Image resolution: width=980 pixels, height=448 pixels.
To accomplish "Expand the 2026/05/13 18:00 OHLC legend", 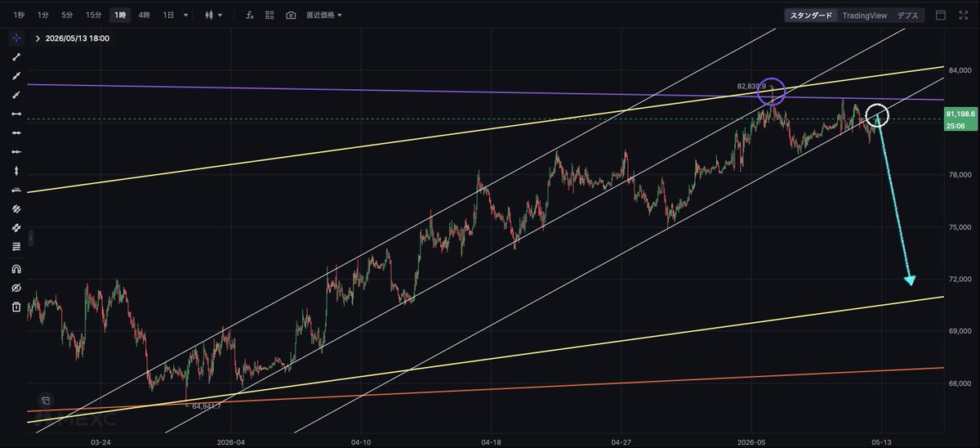I will (38, 38).
